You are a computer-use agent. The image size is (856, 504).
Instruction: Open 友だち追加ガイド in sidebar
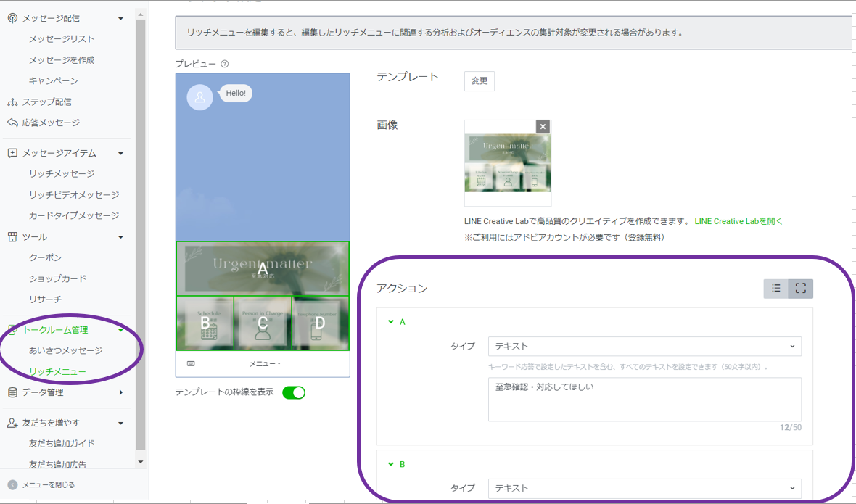62,444
